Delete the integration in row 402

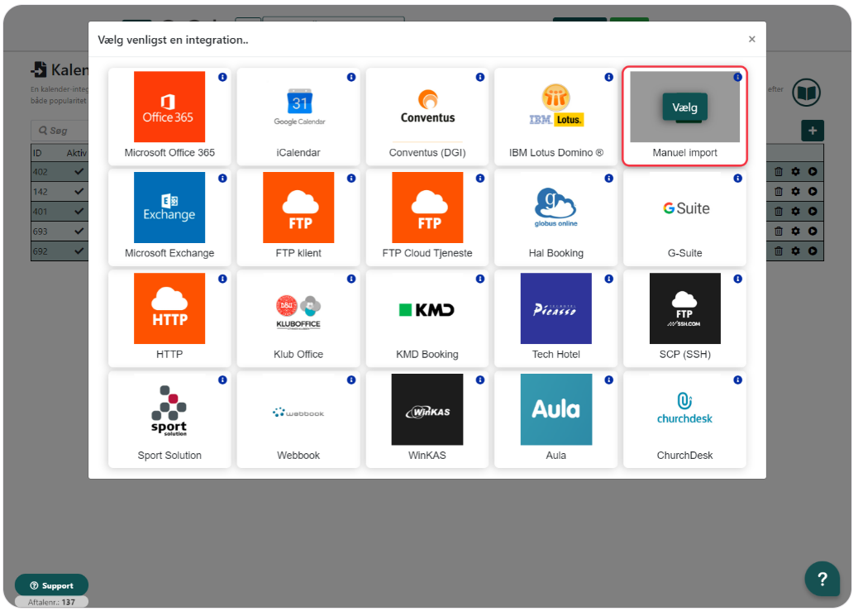pos(778,171)
